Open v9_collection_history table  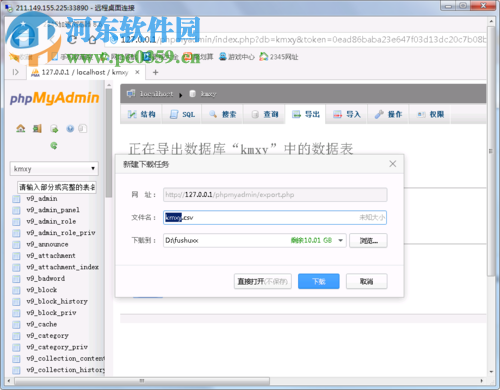pyautogui.click(x=66, y=370)
